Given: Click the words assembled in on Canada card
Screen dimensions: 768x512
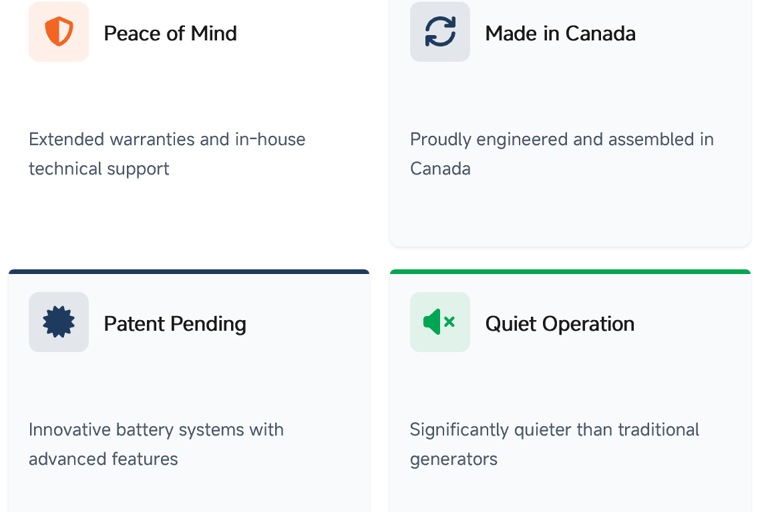Looking at the screenshot, I should click(656, 139).
